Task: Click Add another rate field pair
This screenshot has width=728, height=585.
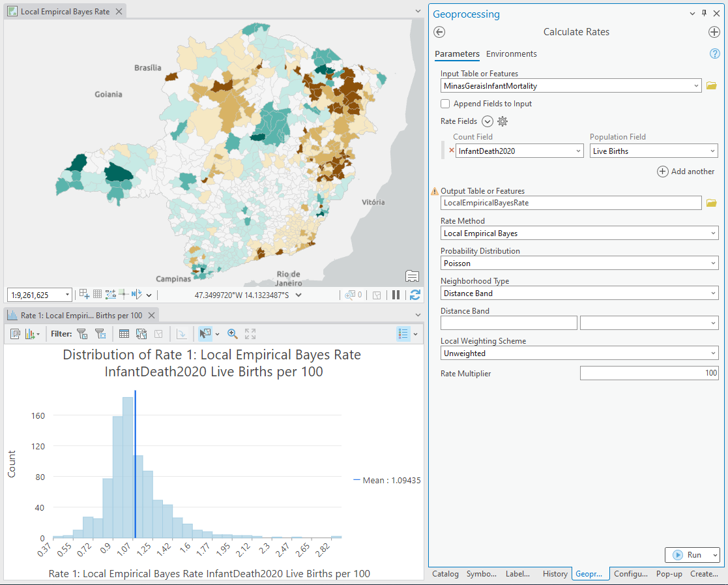Action: coord(686,172)
